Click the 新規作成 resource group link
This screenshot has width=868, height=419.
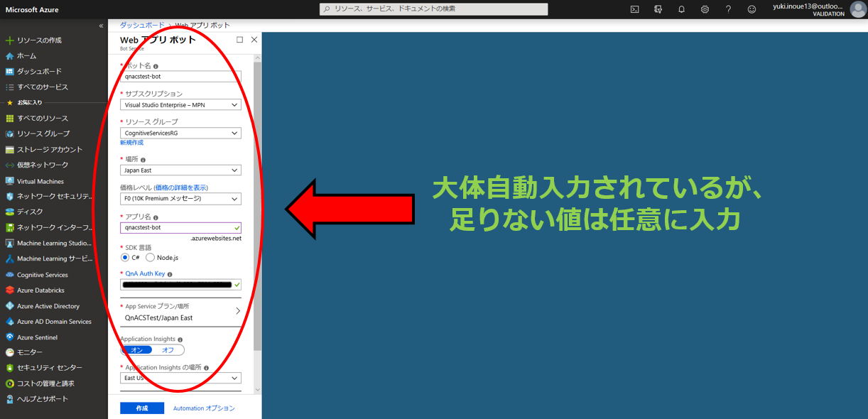(x=132, y=143)
